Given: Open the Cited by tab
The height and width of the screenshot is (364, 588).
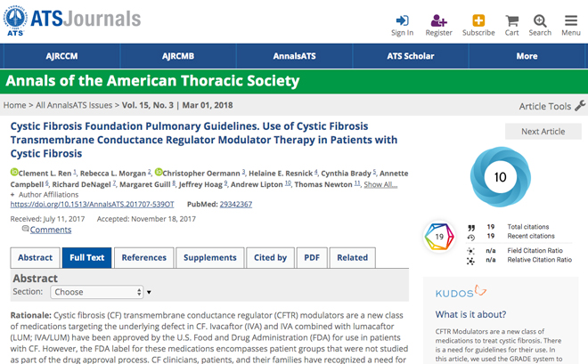Looking at the screenshot, I should (x=270, y=257).
